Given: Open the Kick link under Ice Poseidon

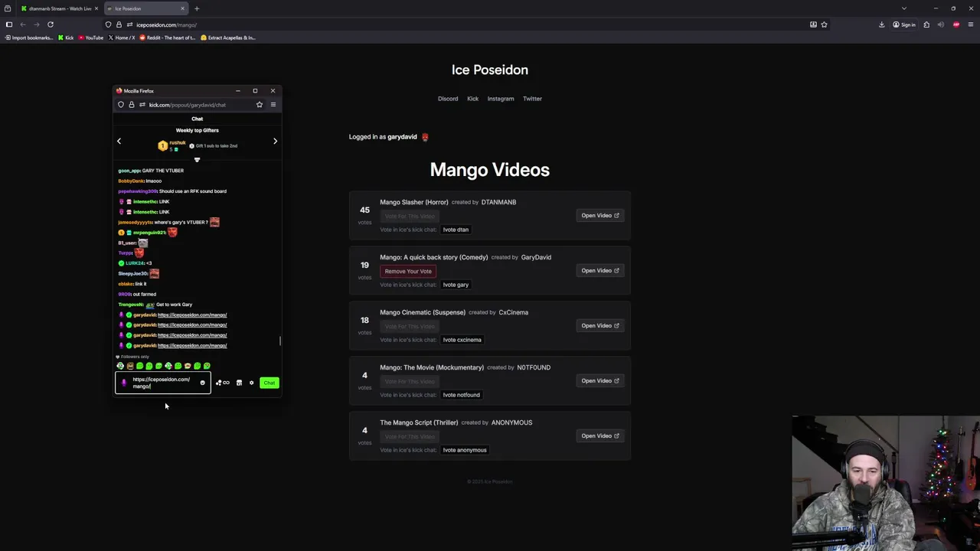Looking at the screenshot, I should 472,99.
